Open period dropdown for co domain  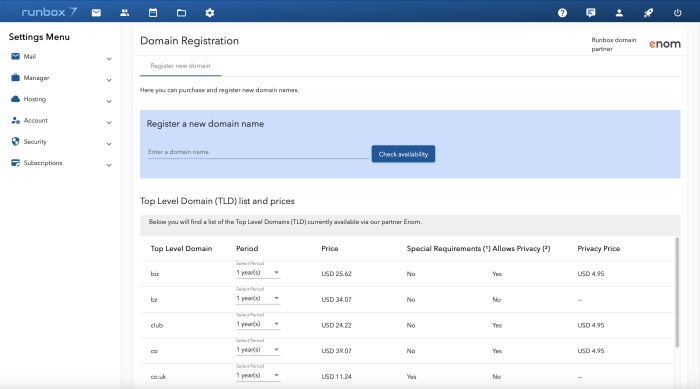(258, 349)
